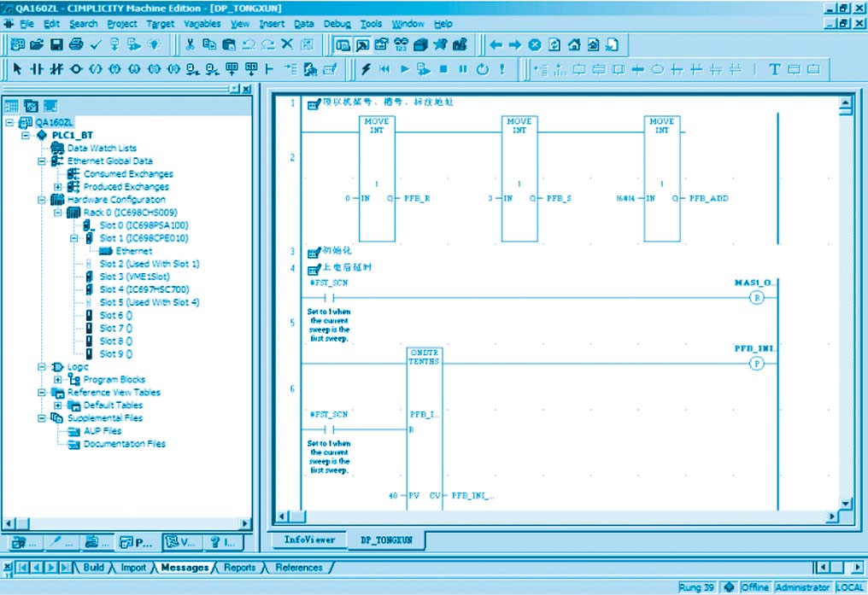Save the project with the floppy disk icon
The height and width of the screenshot is (595, 868).
(56, 44)
